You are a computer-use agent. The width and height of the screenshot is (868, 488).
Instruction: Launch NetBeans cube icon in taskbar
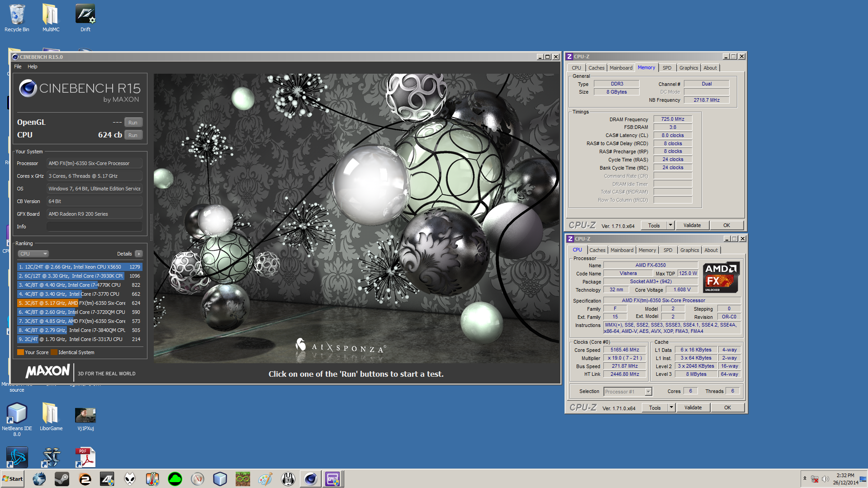coord(220,479)
